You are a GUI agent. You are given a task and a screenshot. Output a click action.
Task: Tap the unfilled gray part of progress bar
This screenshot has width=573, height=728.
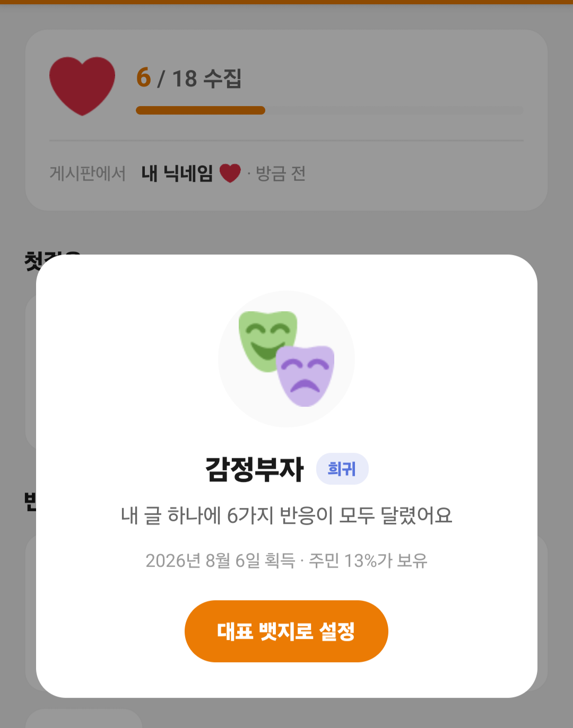[394, 110]
